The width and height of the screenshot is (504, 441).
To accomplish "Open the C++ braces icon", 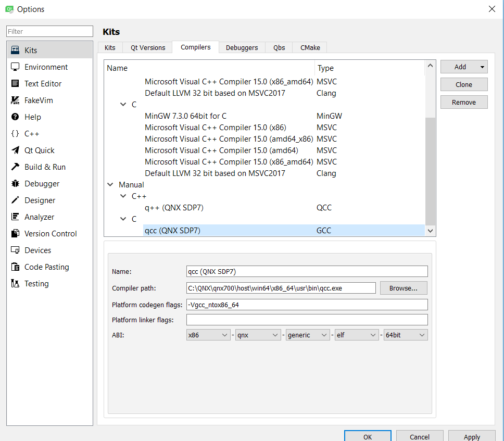I will tap(15, 133).
